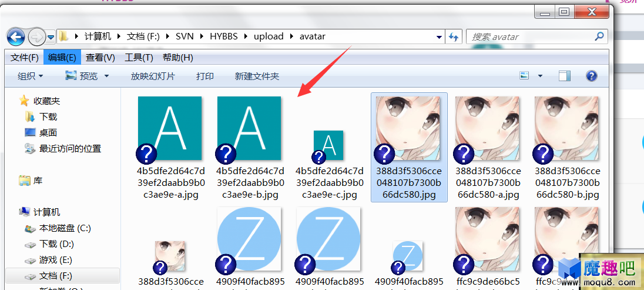644x290 pixels.
Task: Expand the view options dropdown arrow
Action: [x=540, y=76]
